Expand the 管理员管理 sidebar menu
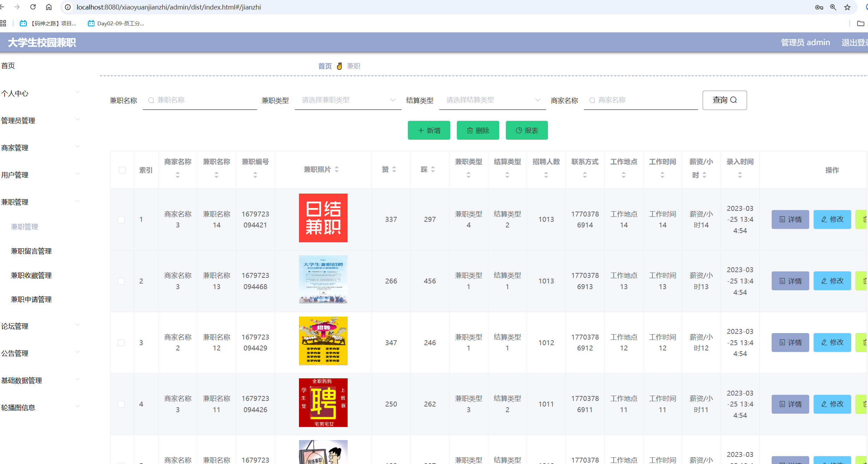Viewport: 868px width, 464px height. tap(41, 121)
